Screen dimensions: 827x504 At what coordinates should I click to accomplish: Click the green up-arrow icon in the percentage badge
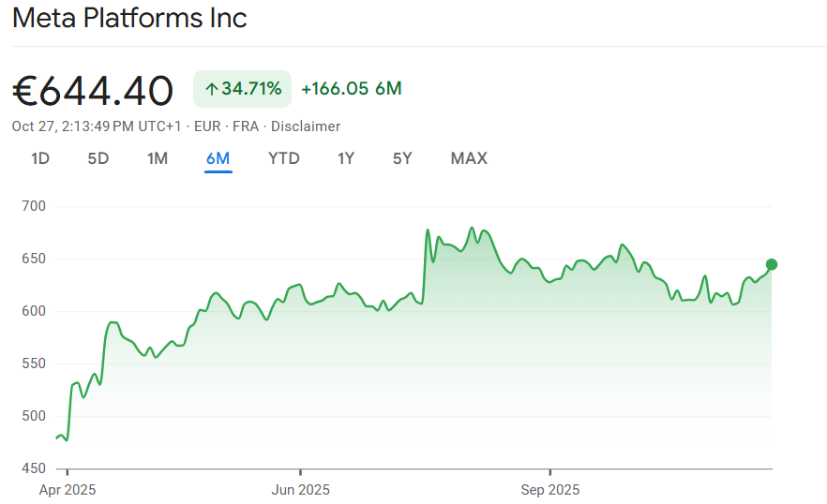coord(212,89)
